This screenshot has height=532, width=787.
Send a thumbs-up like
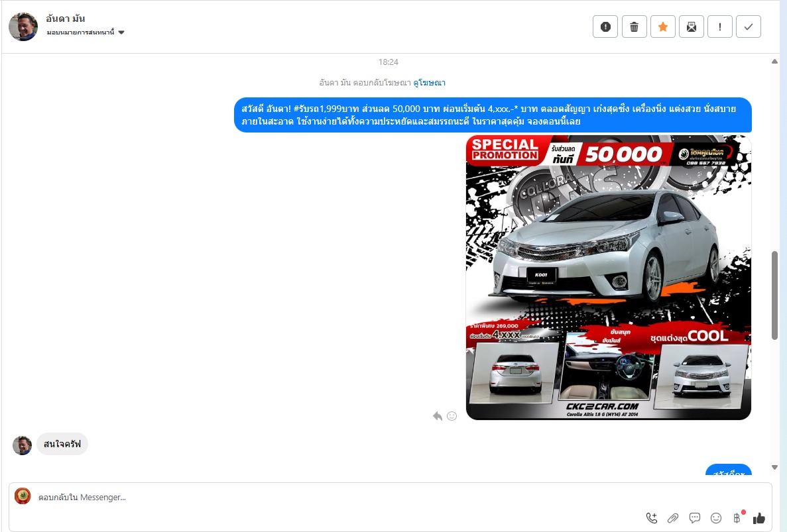[x=759, y=518]
